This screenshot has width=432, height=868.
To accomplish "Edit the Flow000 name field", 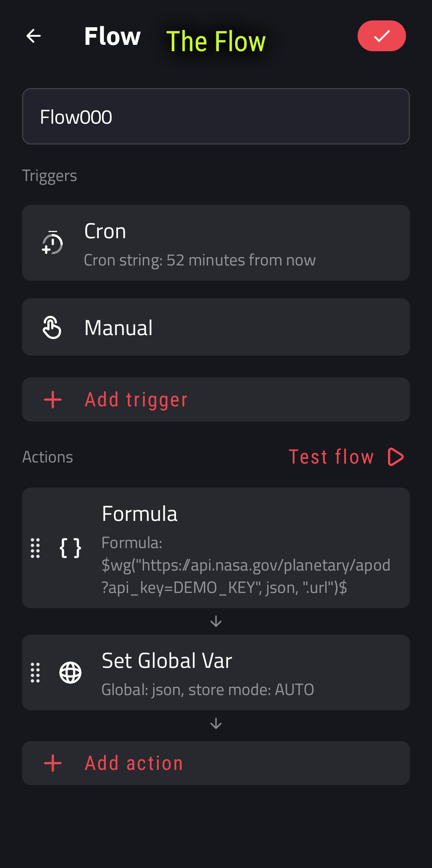I will point(216,117).
